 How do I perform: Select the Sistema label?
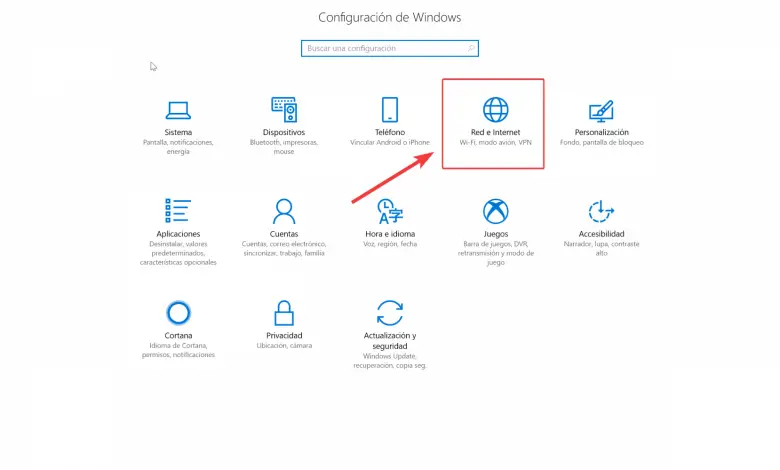[178, 132]
